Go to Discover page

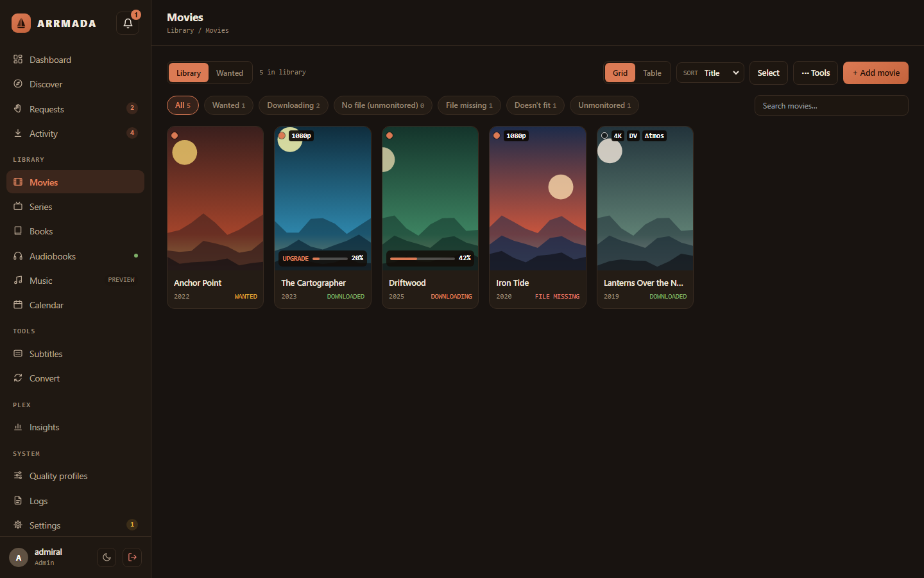point(75,84)
